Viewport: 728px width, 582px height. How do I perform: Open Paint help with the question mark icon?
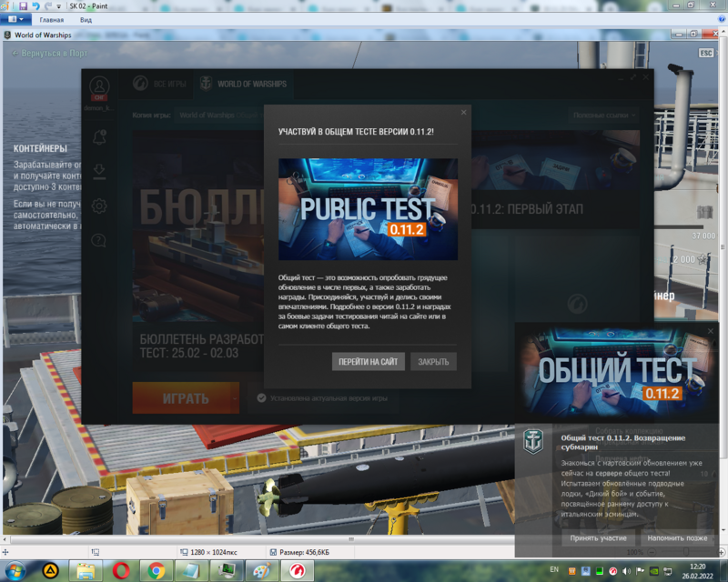(x=722, y=19)
